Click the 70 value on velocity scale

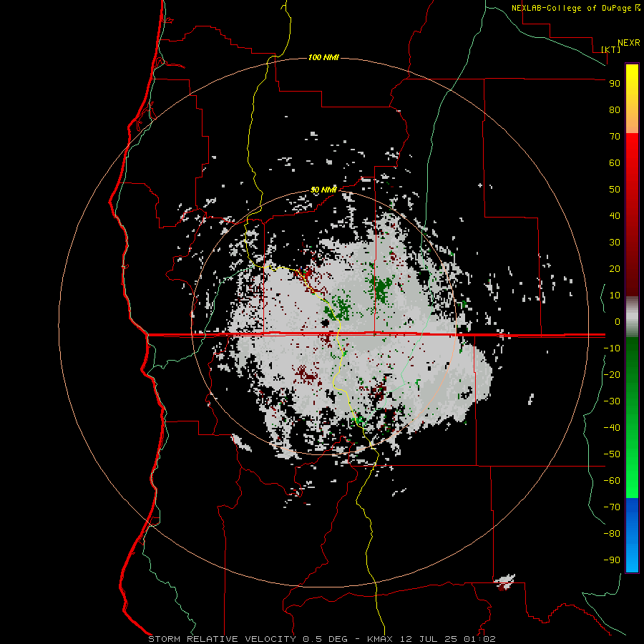(615, 137)
